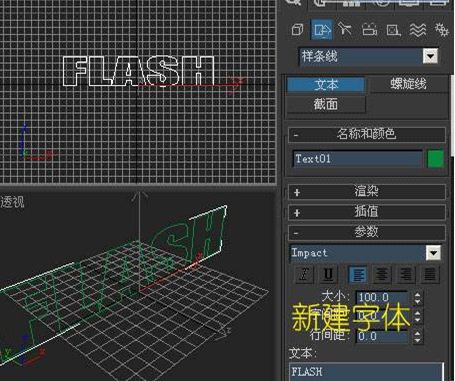Viewport: 455px width, 381px height.
Task: Open the Impact font dropdown
Action: pos(433,253)
